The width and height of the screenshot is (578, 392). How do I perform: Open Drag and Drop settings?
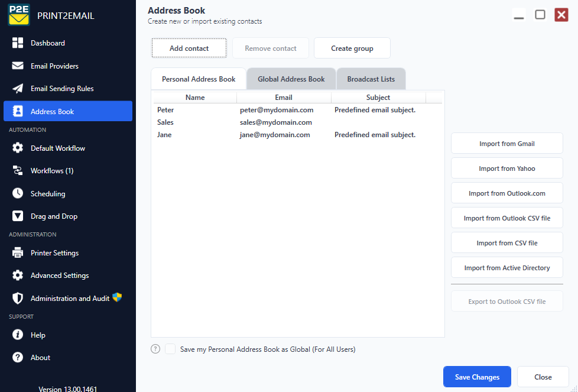[68, 216]
